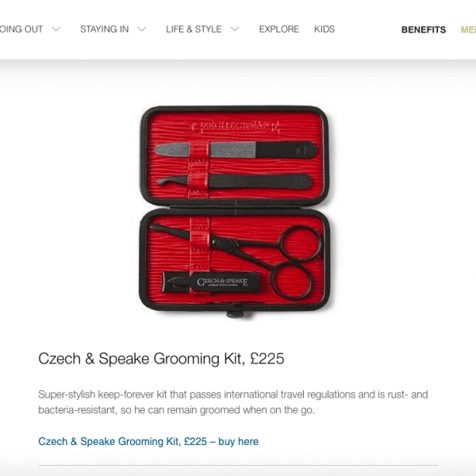476x476 pixels.
Task: Click the gold partially visible MEM link
Action: (468, 30)
